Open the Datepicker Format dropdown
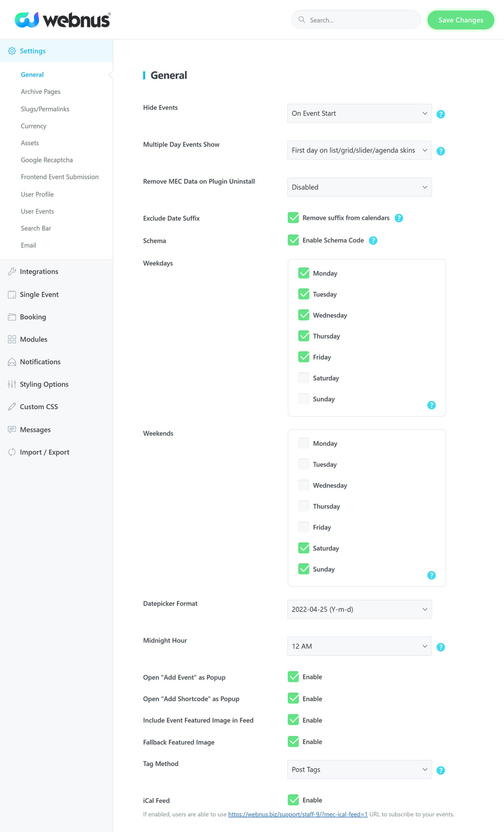Viewport: 504px width, 832px height. (359, 609)
